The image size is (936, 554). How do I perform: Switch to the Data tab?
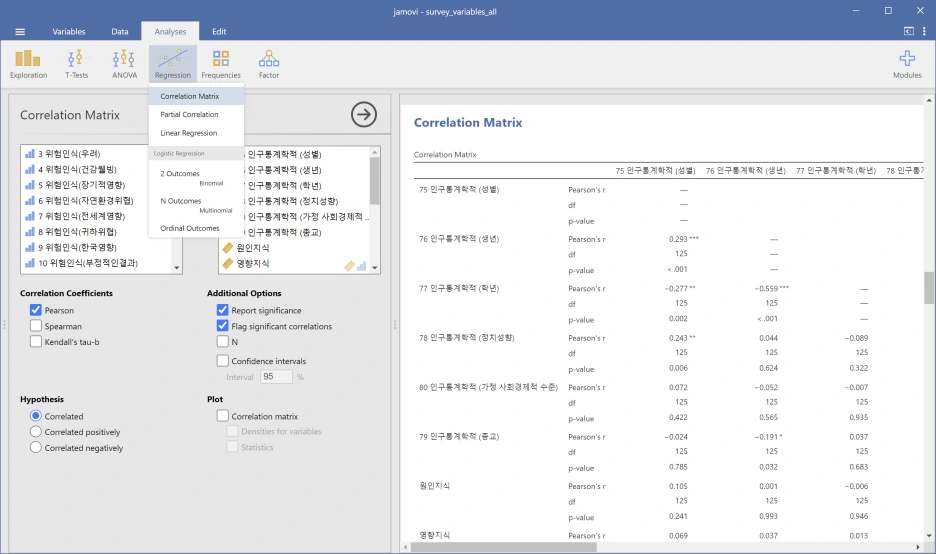120,32
